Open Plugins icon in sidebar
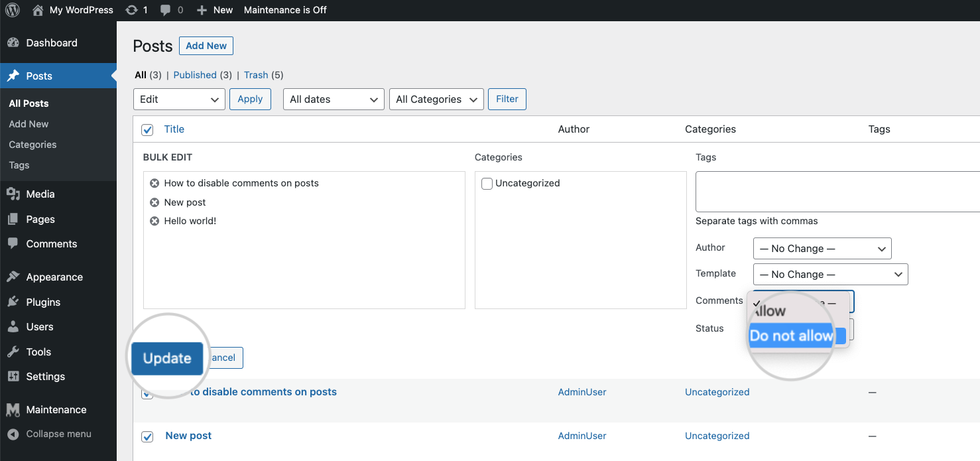980x461 pixels. [x=13, y=302]
